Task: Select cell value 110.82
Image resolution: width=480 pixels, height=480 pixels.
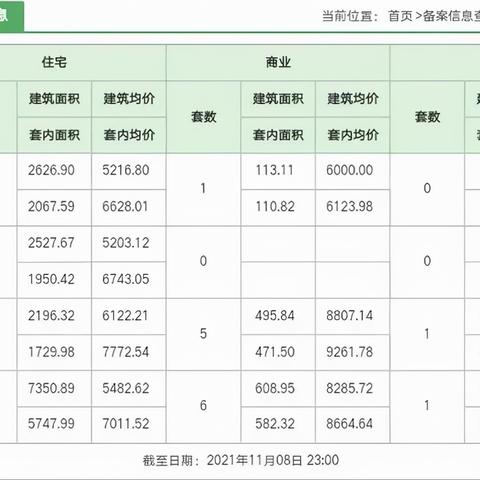Action: pyautogui.click(x=275, y=206)
